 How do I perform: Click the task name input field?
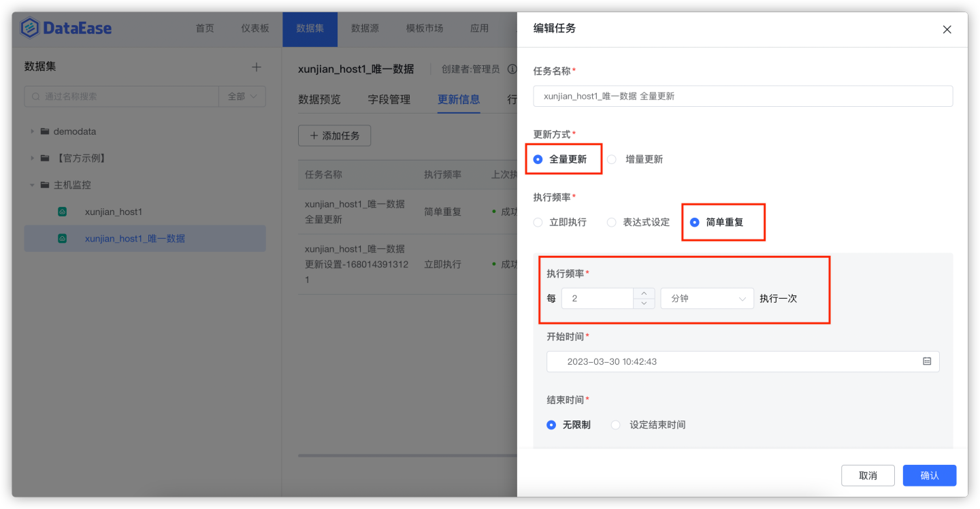(x=743, y=96)
